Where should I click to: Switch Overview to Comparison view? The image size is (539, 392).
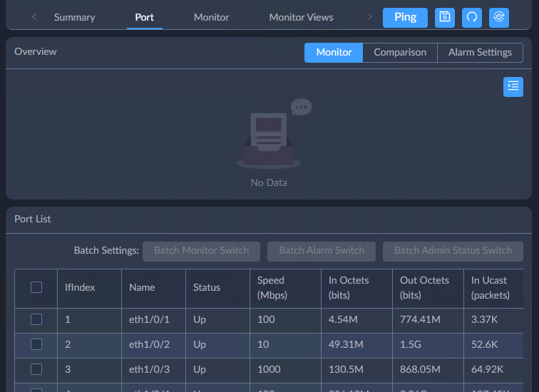(400, 53)
